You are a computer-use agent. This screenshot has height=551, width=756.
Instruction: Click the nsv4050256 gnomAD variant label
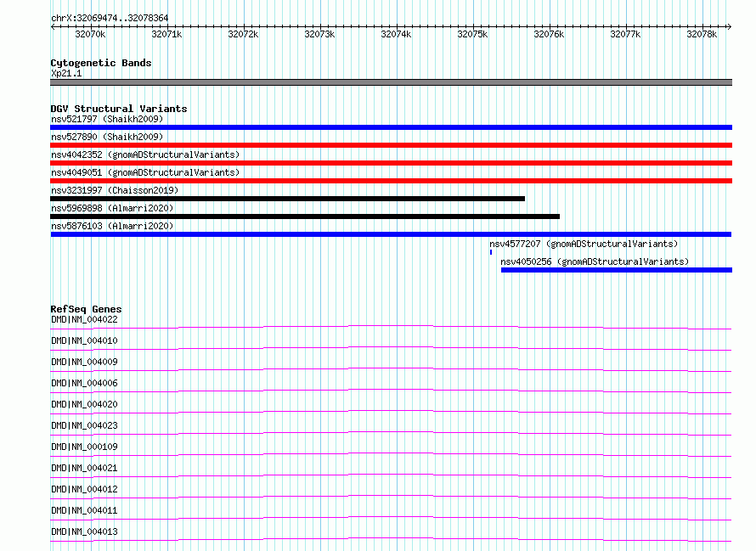(x=595, y=261)
